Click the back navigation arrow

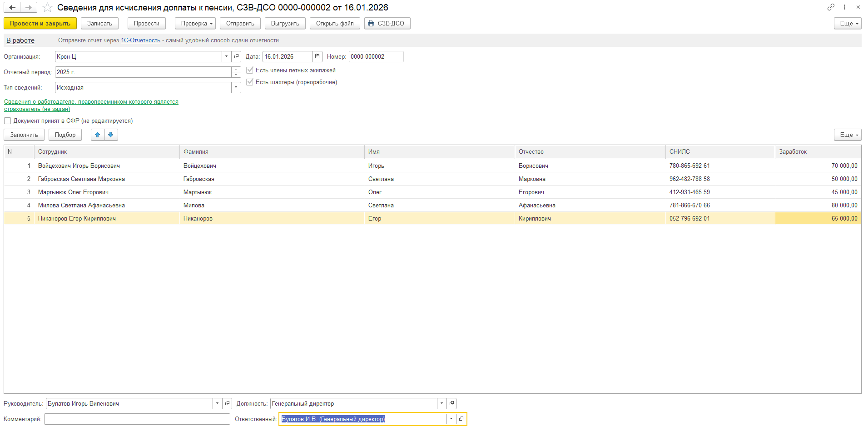[x=12, y=7]
